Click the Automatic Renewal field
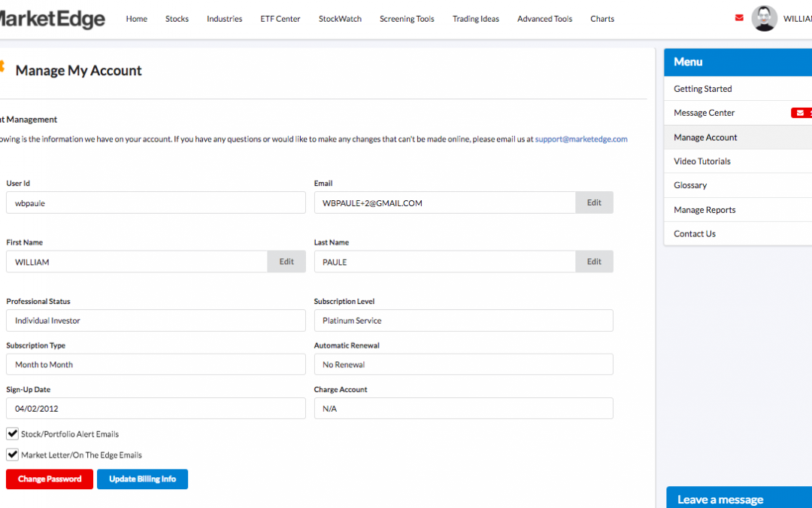The height and width of the screenshot is (508, 812). 463,364
